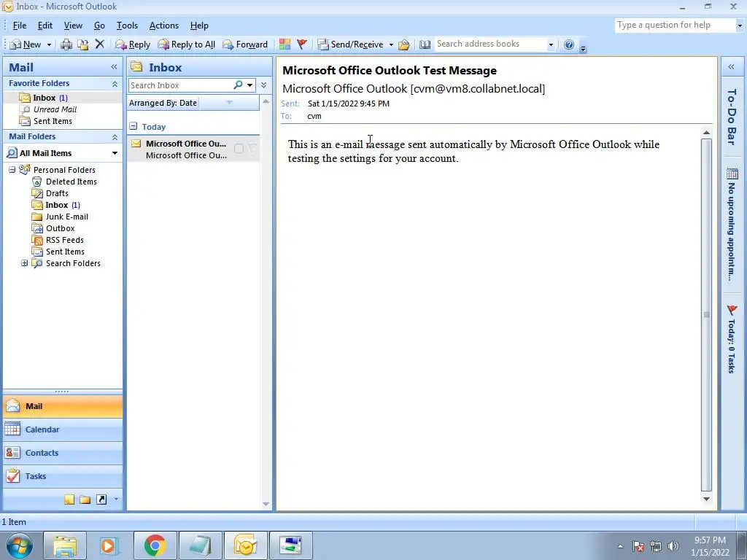The height and width of the screenshot is (560, 747).
Task: Click the Print toolbar icon
Action: tap(66, 44)
